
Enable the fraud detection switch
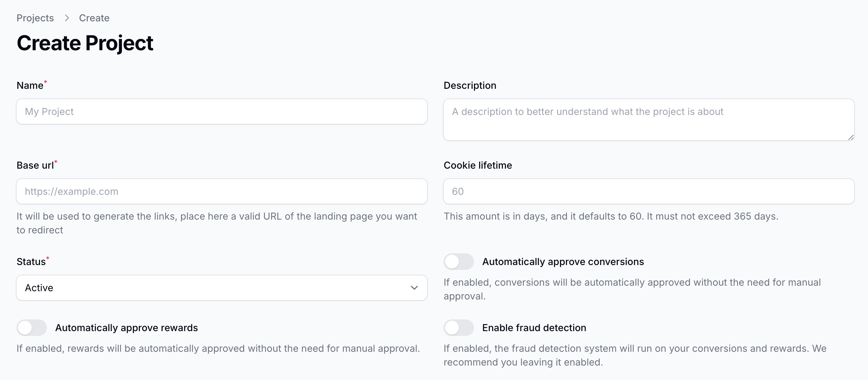click(x=458, y=328)
